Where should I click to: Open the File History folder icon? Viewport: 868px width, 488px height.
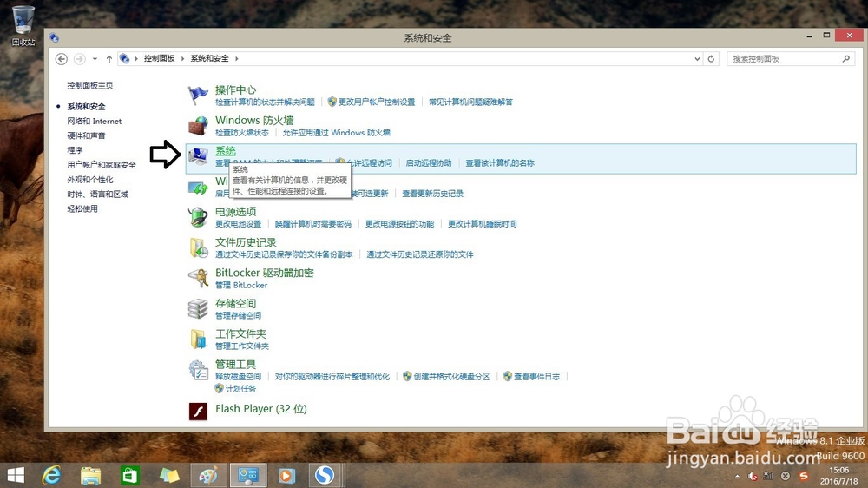coord(198,247)
